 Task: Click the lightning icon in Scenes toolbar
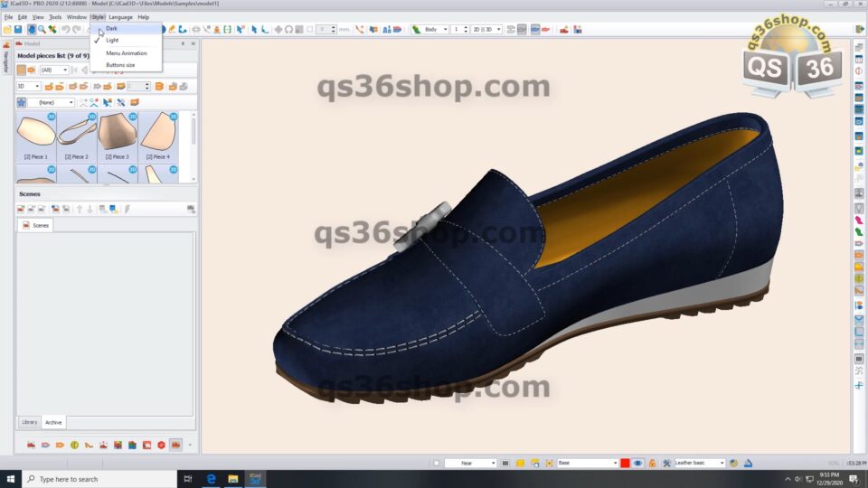pos(127,209)
